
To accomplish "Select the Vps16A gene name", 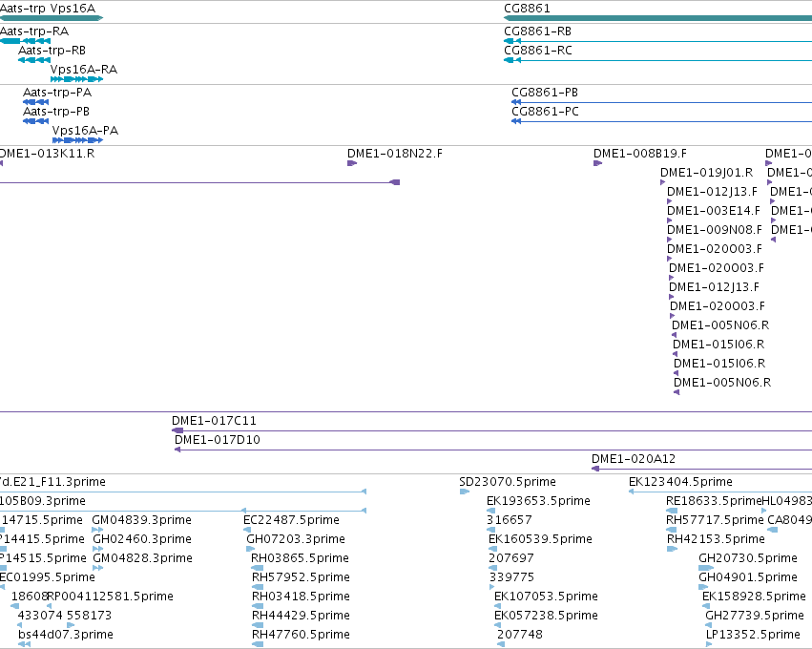I will point(73,9).
